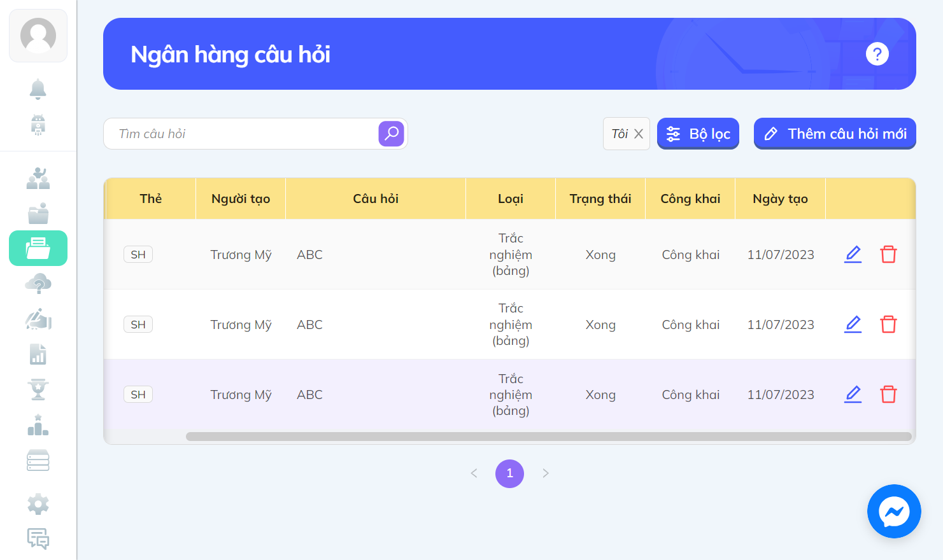
Task: Open the Messenger chat bubble
Action: [x=894, y=512]
